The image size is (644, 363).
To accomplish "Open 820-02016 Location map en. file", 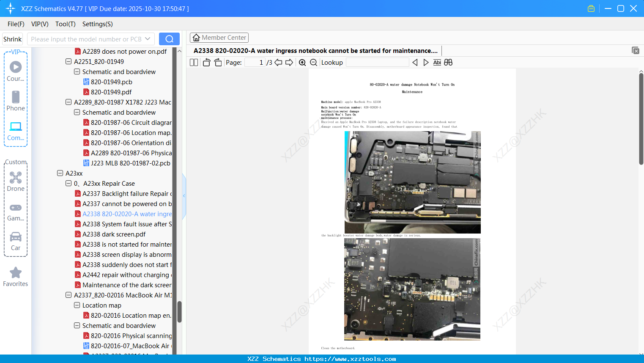I will click(x=127, y=316).
